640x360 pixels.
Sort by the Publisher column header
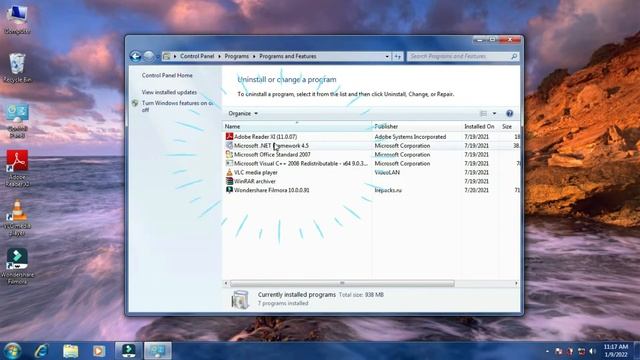pyautogui.click(x=416, y=127)
